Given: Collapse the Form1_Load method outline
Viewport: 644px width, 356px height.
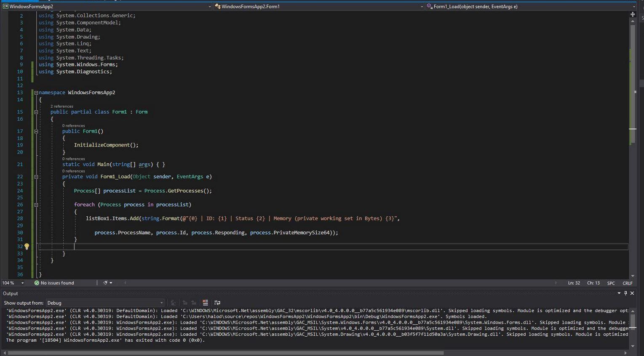Looking at the screenshot, I should (36, 177).
